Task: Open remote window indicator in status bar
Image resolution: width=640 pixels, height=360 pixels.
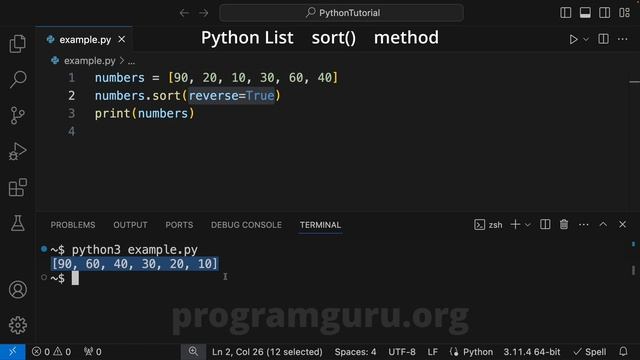Action: coord(13,352)
